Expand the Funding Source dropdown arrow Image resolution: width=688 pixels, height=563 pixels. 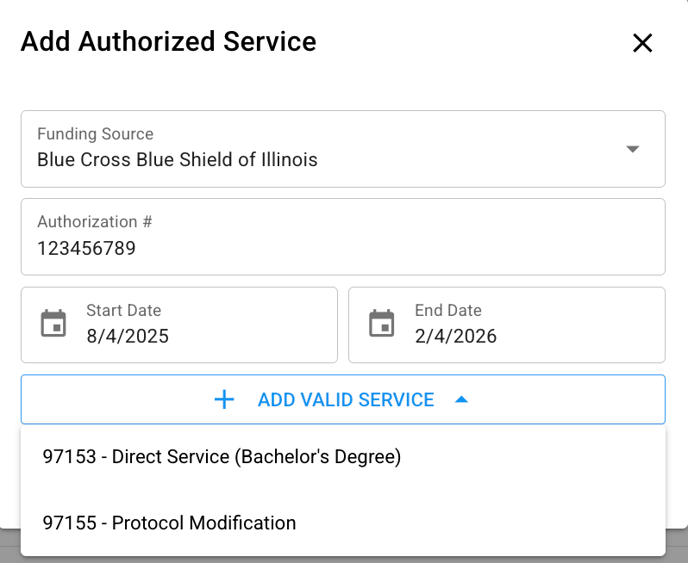pyautogui.click(x=632, y=149)
